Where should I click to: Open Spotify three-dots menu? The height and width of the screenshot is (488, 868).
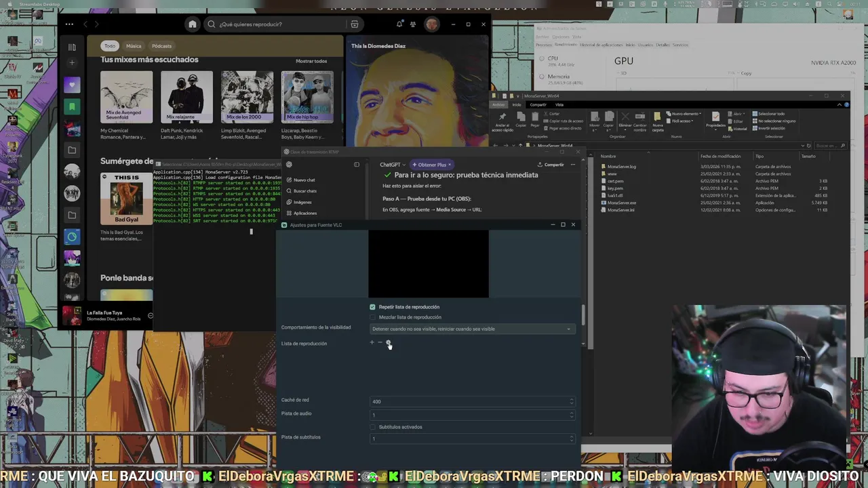[69, 24]
